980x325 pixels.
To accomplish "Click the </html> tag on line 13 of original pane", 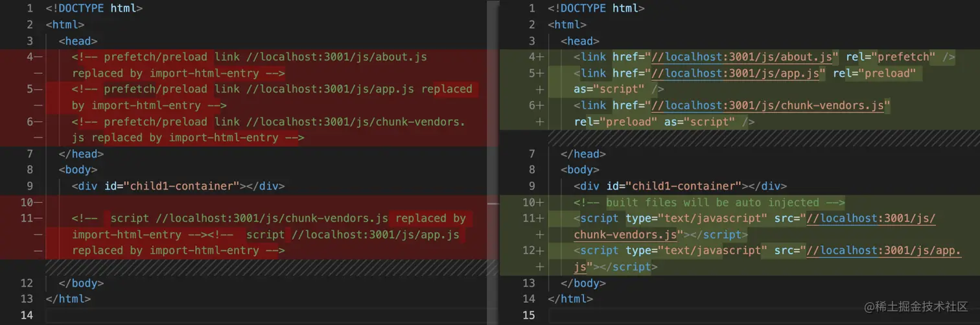I will (68, 299).
